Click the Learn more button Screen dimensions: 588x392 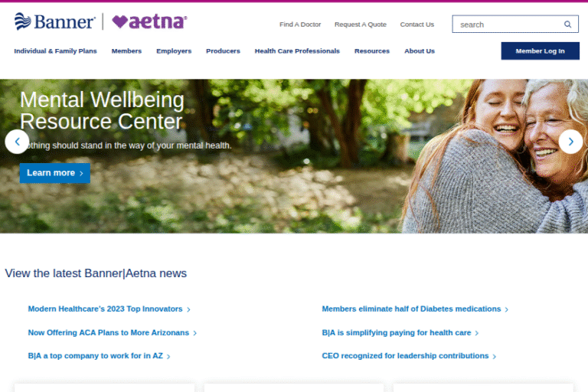coord(55,173)
